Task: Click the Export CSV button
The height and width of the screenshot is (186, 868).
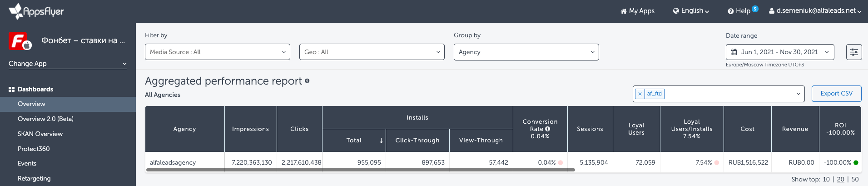Action: (x=836, y=94)
